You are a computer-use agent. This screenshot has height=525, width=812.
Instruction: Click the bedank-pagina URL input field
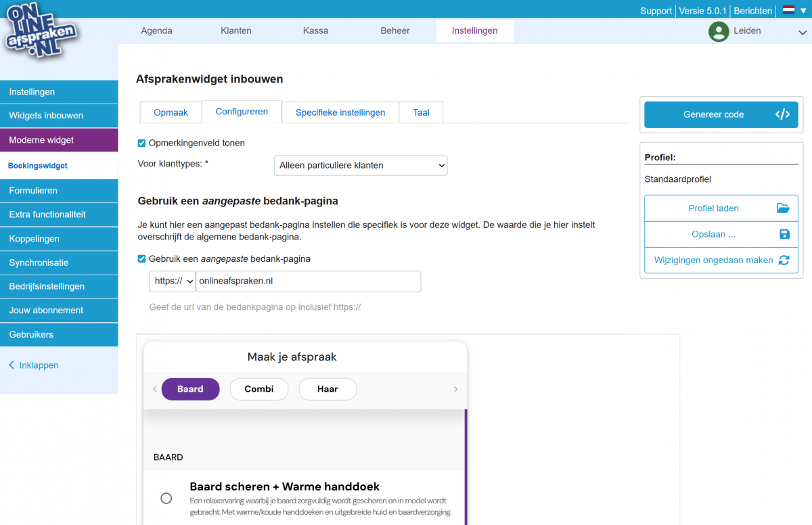coord(308,281)
